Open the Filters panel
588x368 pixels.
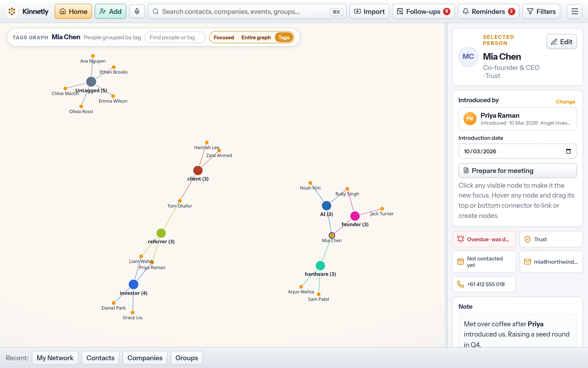coord(541,11)
